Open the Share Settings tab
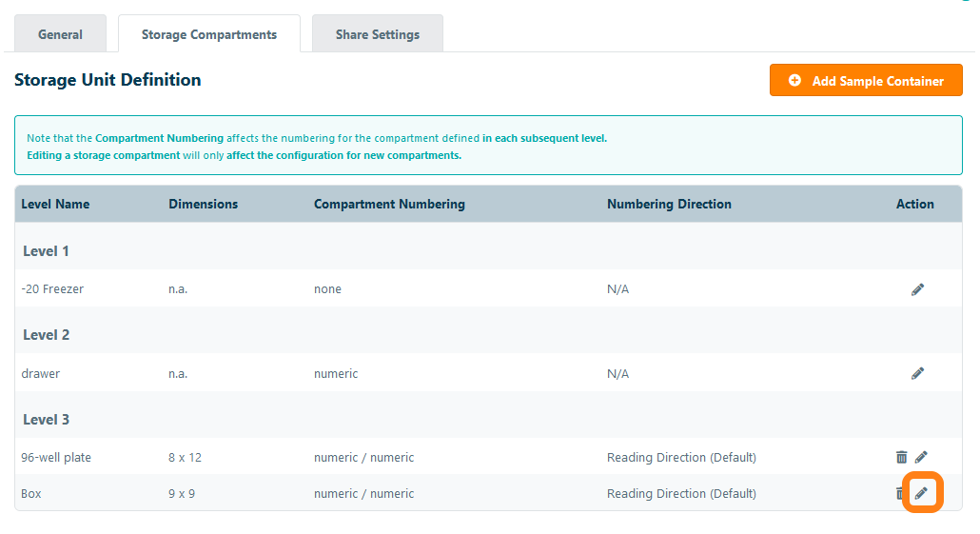Image resolution: width=980 pixels, height=534 pixels. (x=377, y=34)
